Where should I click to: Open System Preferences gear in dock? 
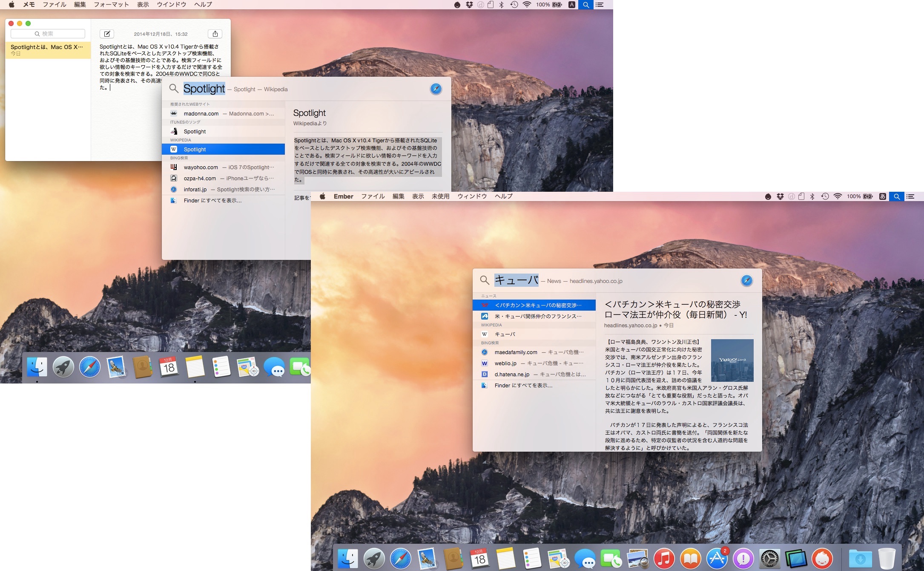point(770,558)
